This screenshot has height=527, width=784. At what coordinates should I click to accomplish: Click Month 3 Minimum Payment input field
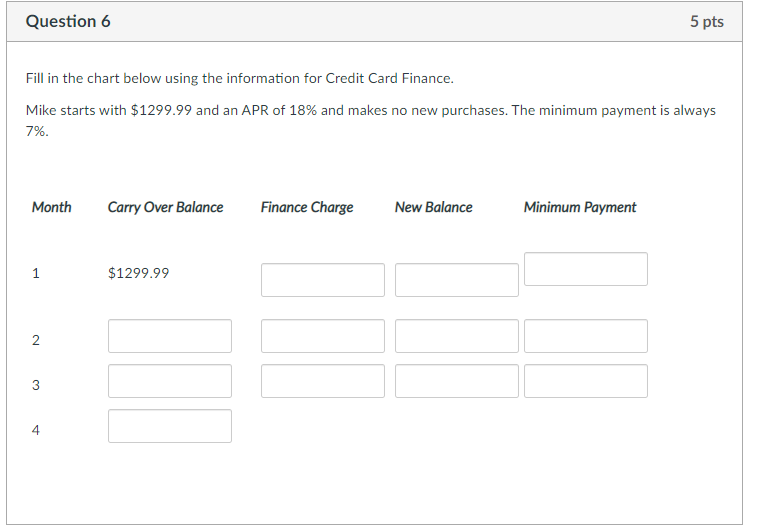click(586, 381)
